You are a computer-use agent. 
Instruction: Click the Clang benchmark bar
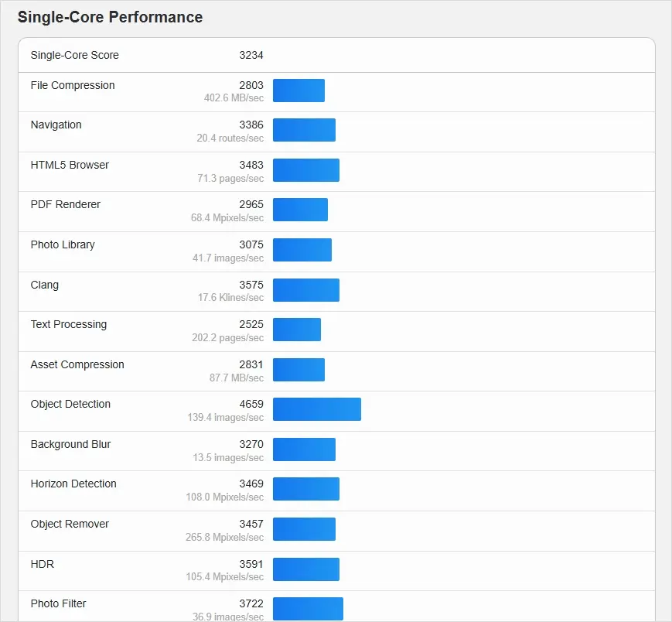tap(305, 290)
